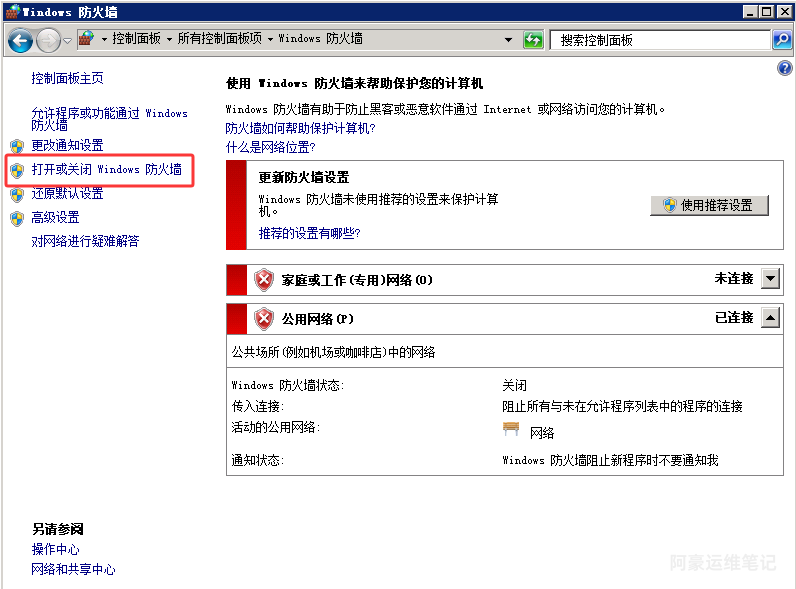This screenshot has width=796, height=589.
Task: Click the bench network icon beside 网络
Action: 511,430
